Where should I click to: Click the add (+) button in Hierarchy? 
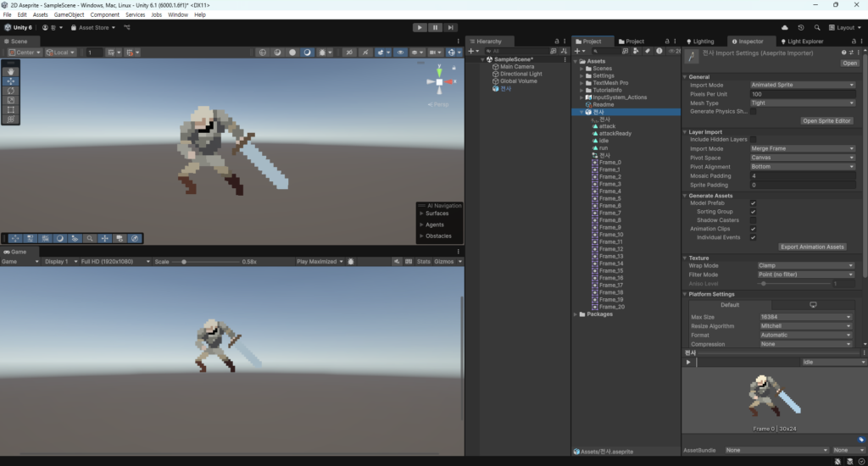point(471,51)
